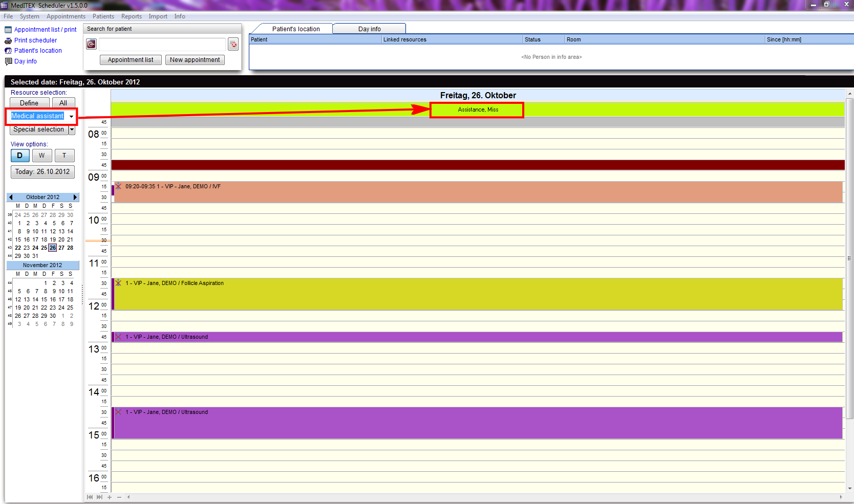This screenshot has height=504, width=854.
Task: Click the horizontal scrollbar left arrow at bottom
Action: point(129,497)
